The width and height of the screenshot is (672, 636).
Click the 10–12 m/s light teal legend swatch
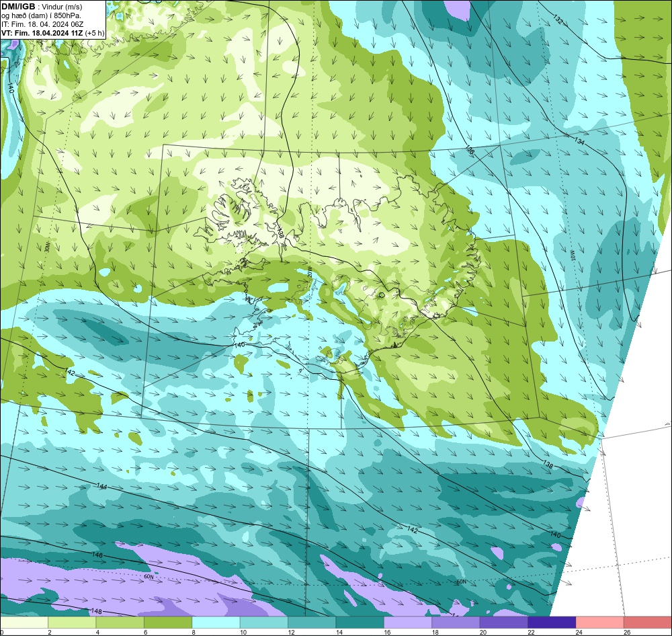tap(264, 623)
